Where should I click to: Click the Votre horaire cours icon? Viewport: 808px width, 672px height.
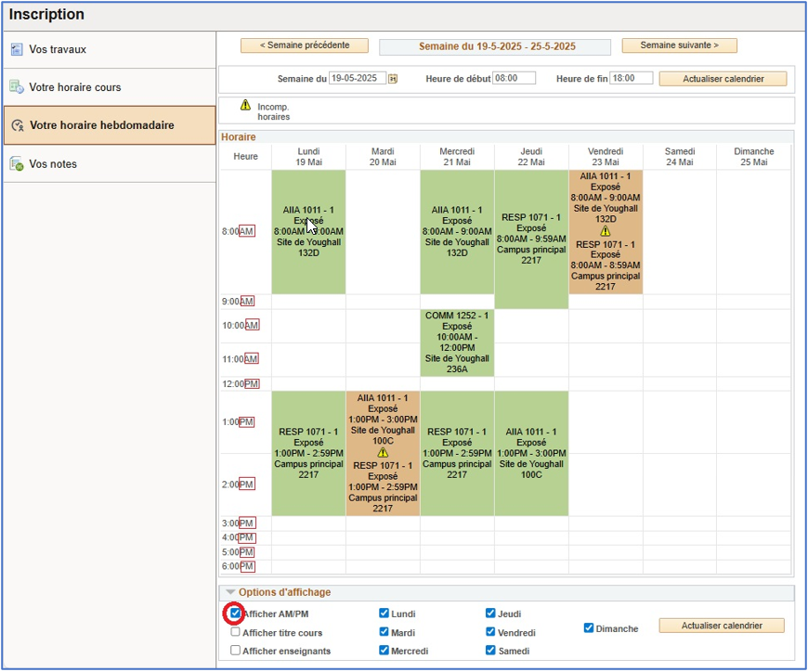(x=17, y=87)
